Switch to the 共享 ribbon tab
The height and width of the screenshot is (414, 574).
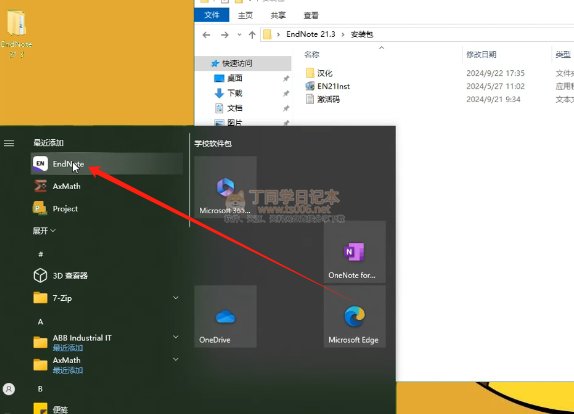(278, 15)
